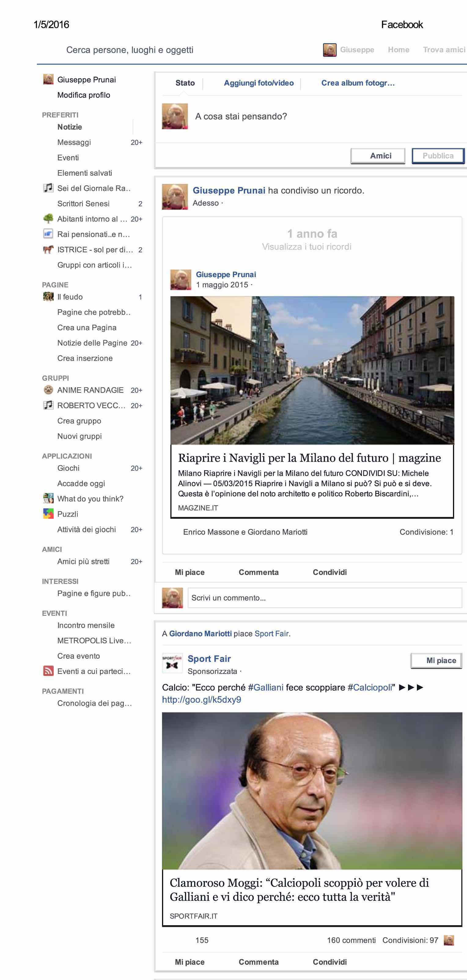Open Home in top navigation
Image resolution: width=467 pixels, height=980 pixels.
399,50
